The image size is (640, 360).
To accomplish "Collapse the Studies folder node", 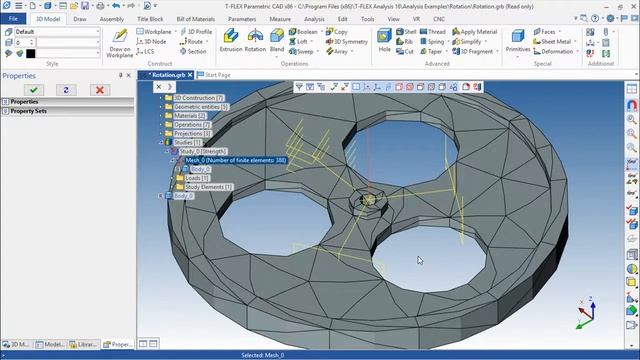I will point(161,142).
